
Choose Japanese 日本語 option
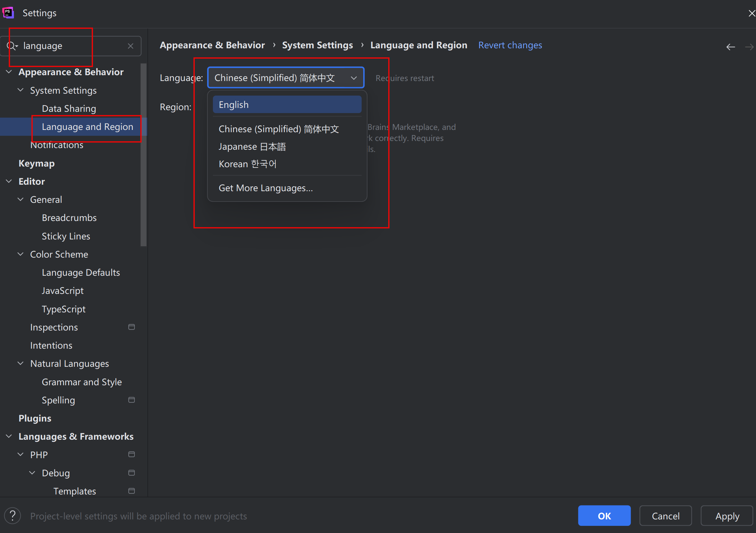coord(252,146)
